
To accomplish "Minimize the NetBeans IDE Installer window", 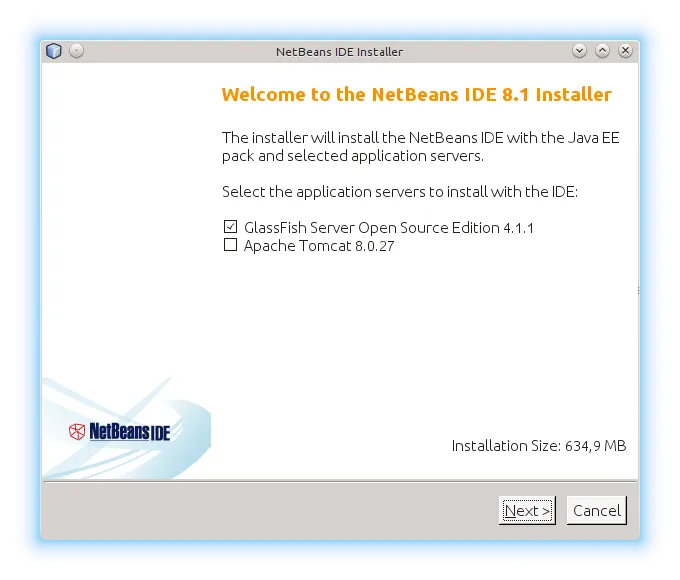I will point(579,51).
